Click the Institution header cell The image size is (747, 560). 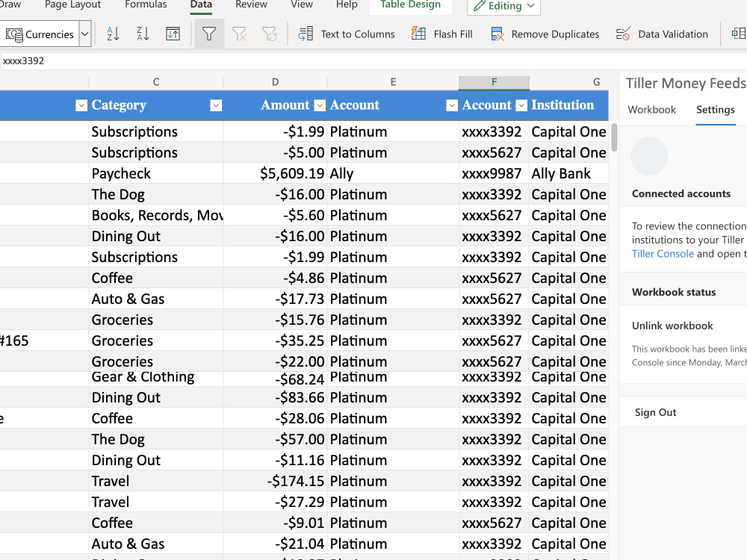[x=568, y=105]
